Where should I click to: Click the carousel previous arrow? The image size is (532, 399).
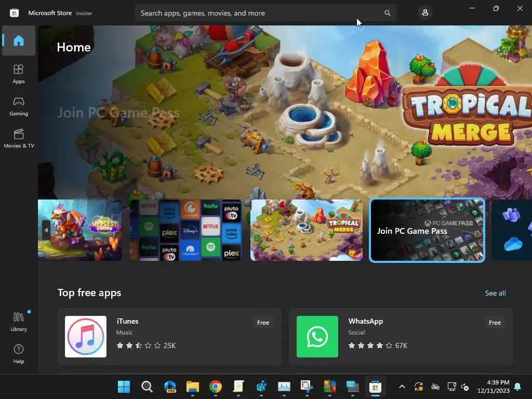46,230
